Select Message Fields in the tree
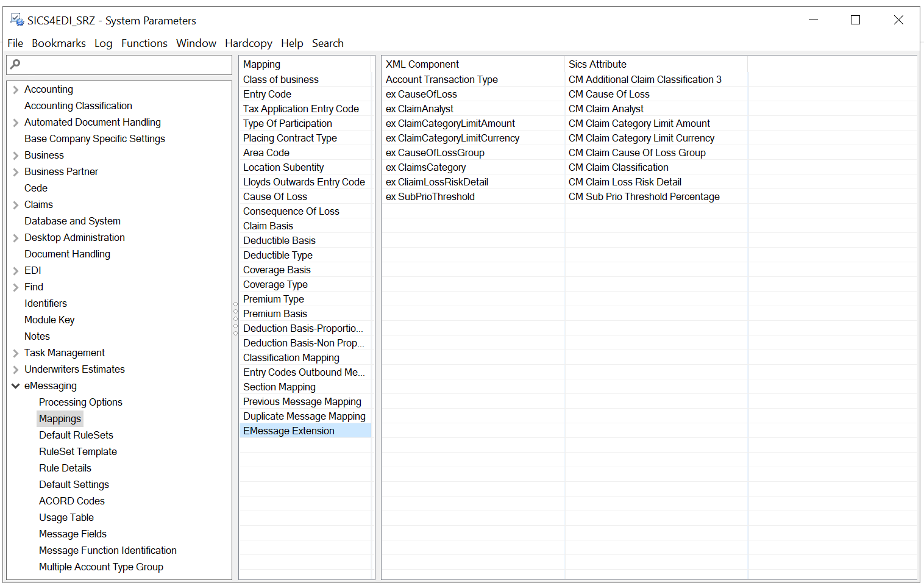924x588 pixels. click(73, 534)
